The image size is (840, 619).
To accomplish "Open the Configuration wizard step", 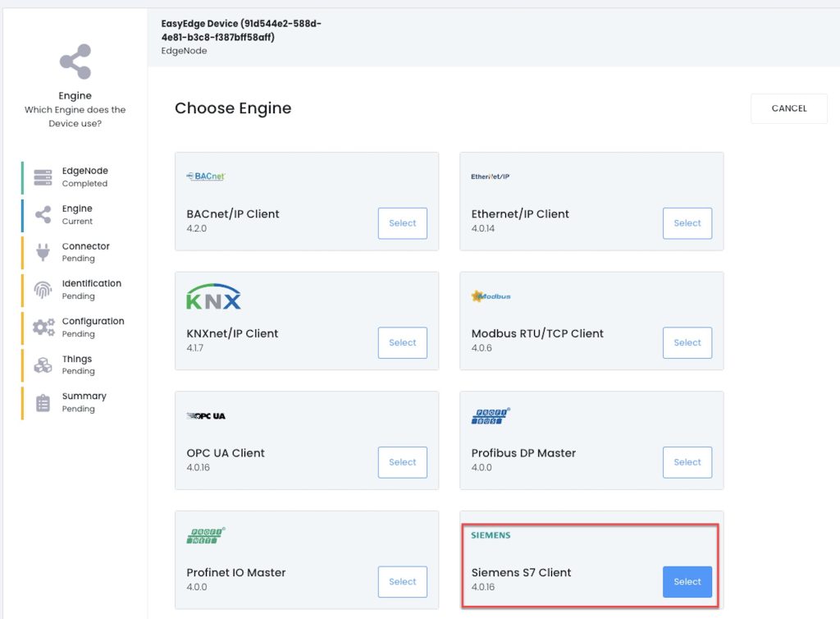I will click(75, 327).
